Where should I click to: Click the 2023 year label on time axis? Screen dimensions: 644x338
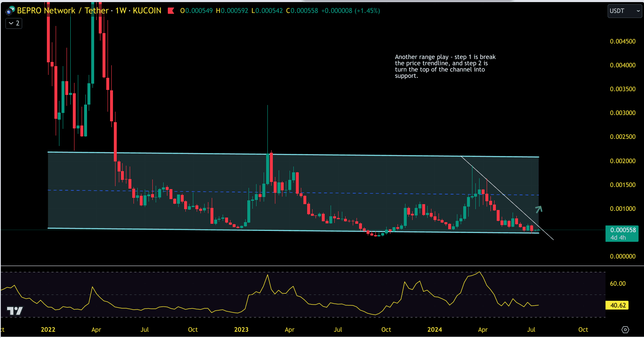(x=241, y=330)
